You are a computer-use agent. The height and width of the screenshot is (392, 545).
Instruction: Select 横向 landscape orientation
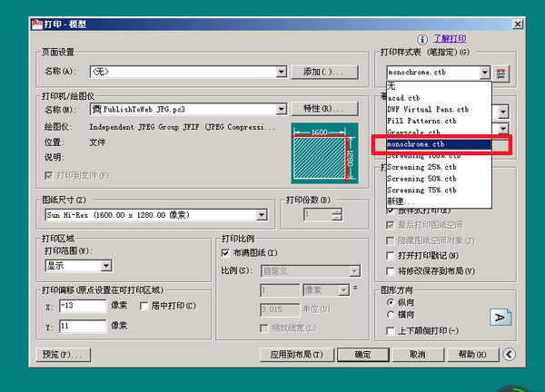click(391, 315)
